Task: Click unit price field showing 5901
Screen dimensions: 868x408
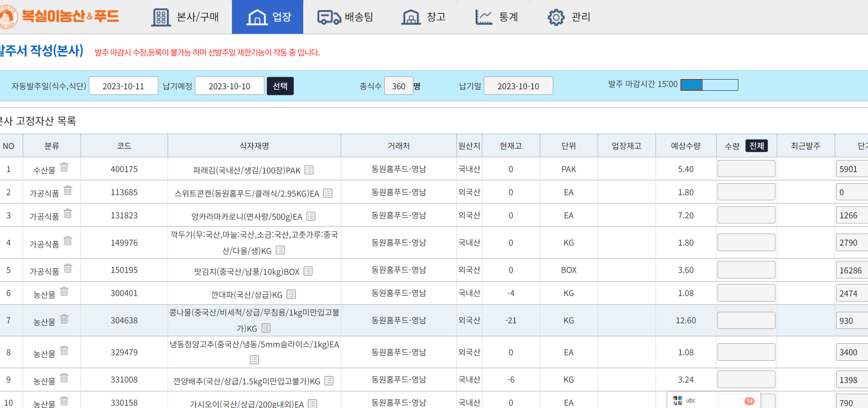Action: coord(852,169)
